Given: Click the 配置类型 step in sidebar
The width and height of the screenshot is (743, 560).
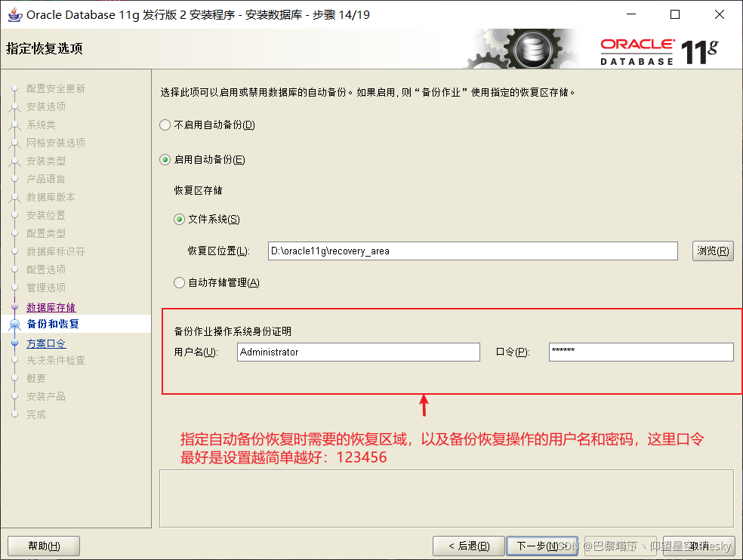Looking at the screenshot, I should tap(46, 233).
